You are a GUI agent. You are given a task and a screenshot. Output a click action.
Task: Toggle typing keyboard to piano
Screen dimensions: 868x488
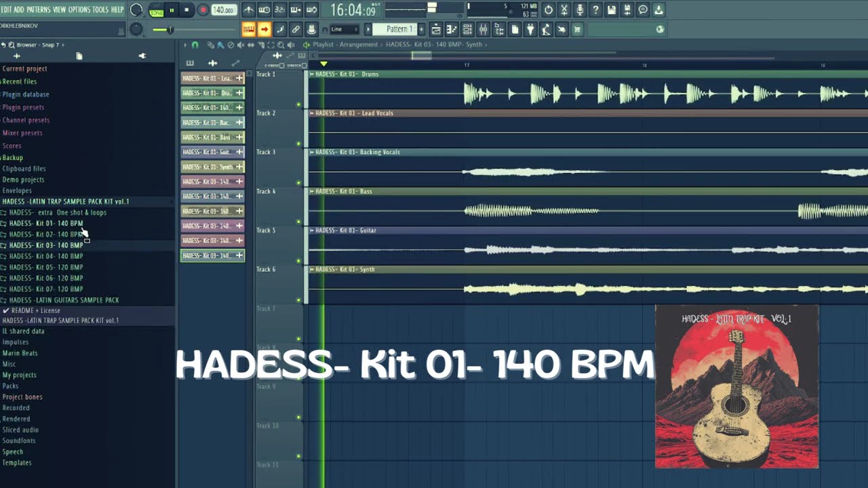(249, 29)
